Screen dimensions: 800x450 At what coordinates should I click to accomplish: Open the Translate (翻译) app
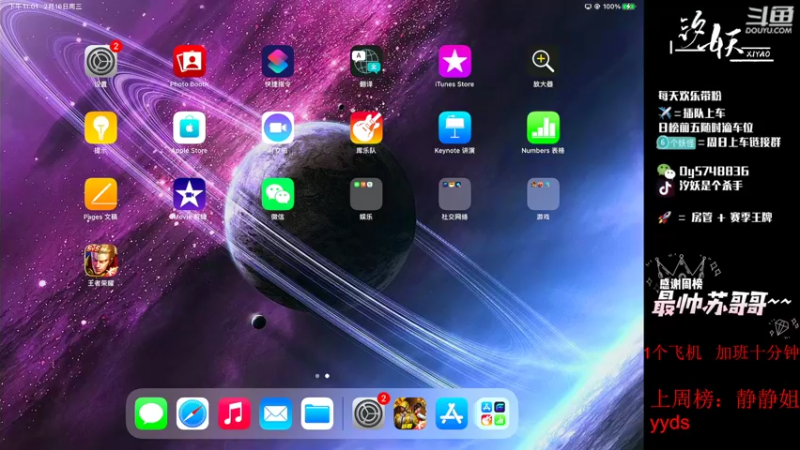coord(366,61)
